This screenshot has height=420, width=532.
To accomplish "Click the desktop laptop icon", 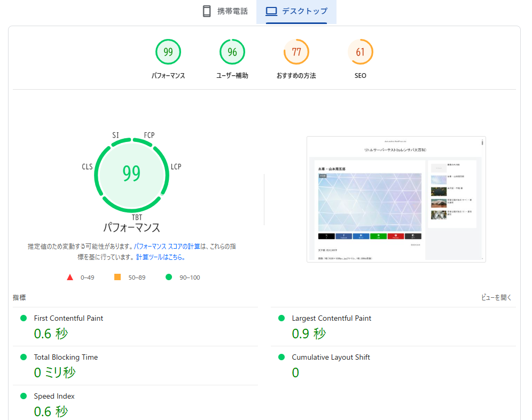I will [x=271, y=11].
